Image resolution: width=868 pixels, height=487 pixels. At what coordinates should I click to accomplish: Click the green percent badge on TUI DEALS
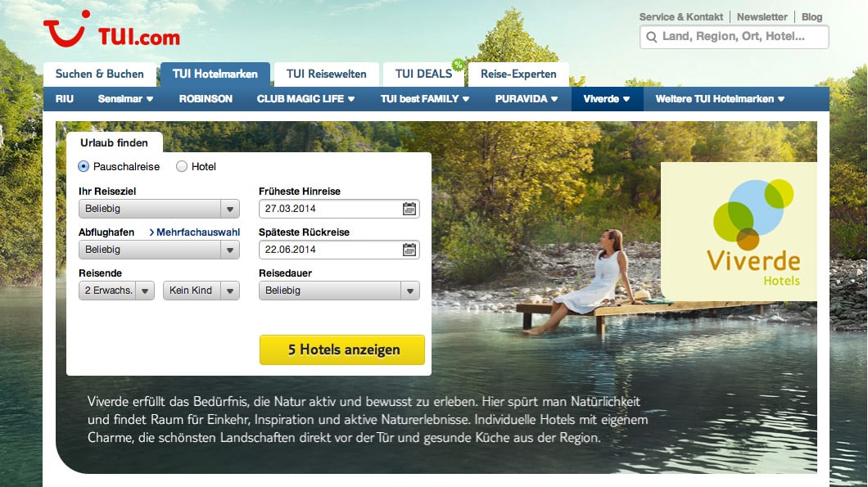point(458,65)
